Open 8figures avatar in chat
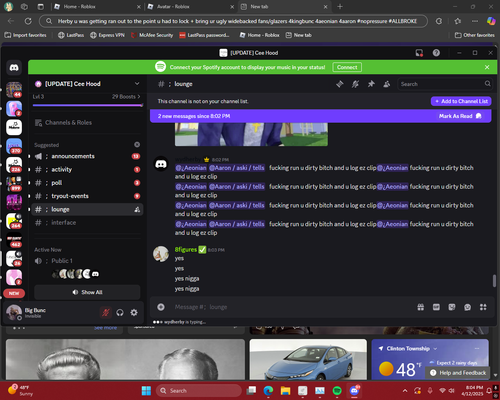The image size is (500, 400). 161,254
